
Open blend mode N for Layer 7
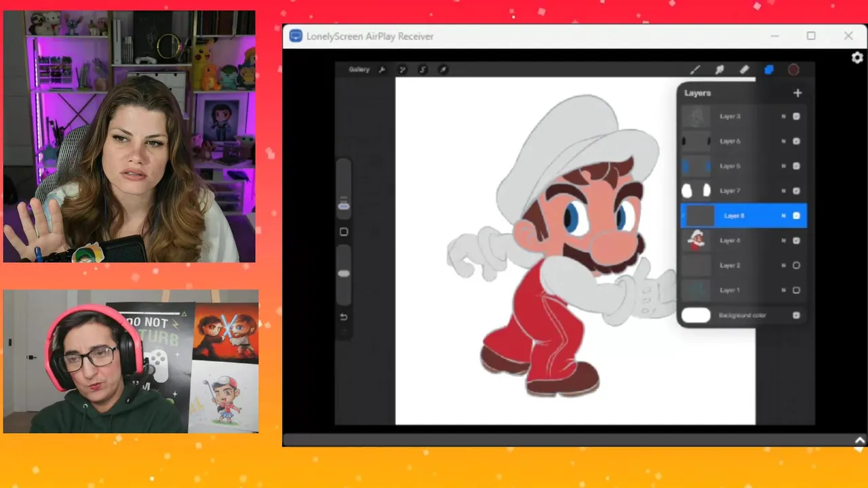click(783, 191)
